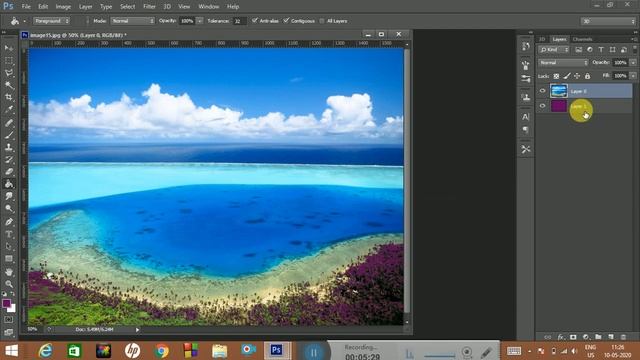Select the Clone Stamp tool
The image size is (640, 360).
pyautogui.click(x=9, y=147)
